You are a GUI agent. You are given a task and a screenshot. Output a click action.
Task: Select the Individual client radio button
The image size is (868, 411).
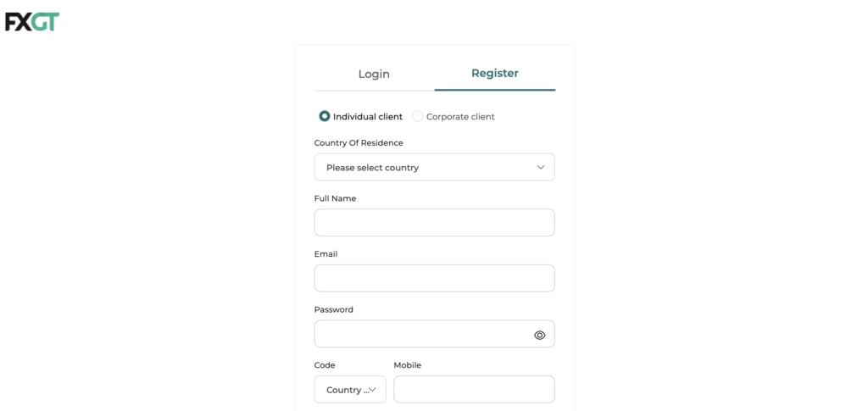click(325, 116)
